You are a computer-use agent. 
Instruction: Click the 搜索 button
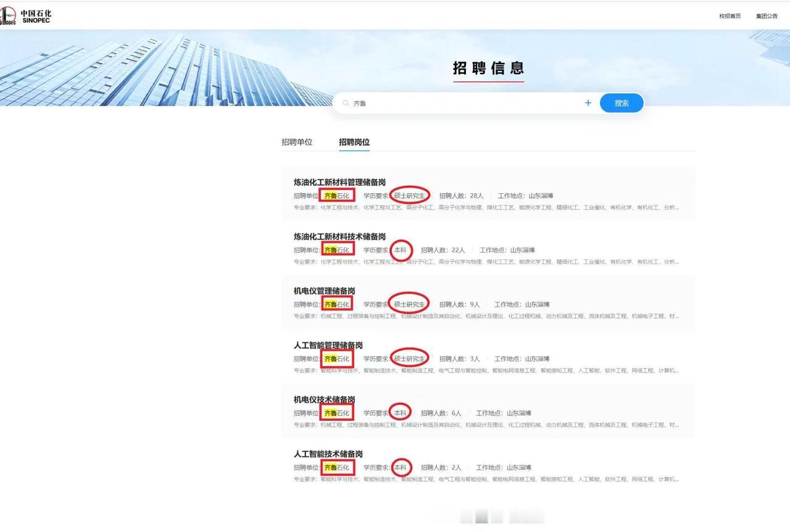[622, 103]
